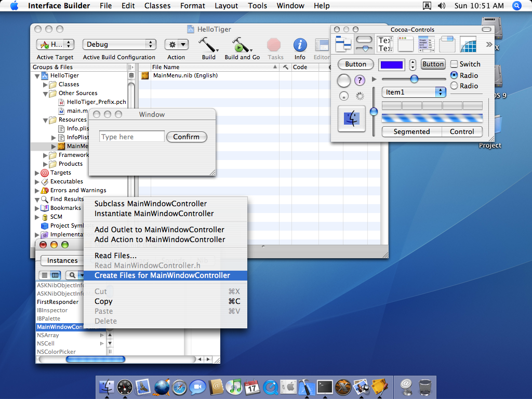This screenshot has height=399, width=532.
Task: Expand the Classes folder
Action: 46,85
